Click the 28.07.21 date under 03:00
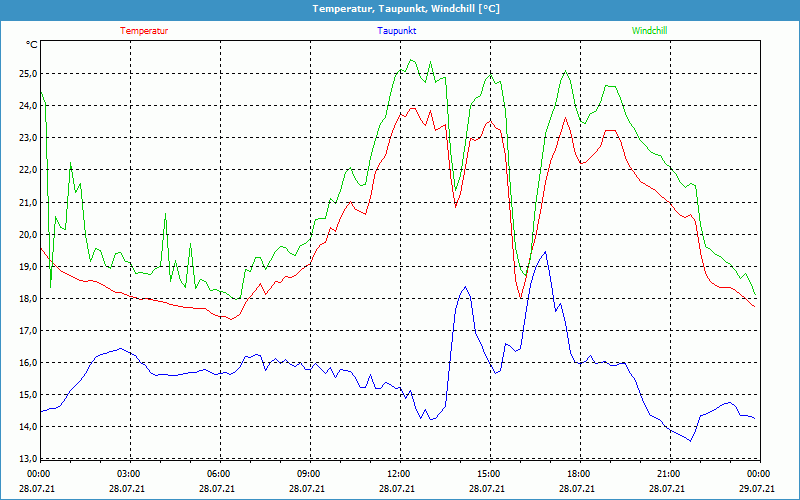 [x=129, y=488]
